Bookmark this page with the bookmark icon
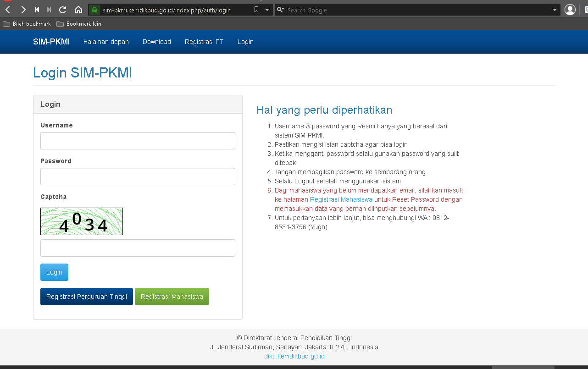This screenshot has height=369, width=588. coord(256,10)
